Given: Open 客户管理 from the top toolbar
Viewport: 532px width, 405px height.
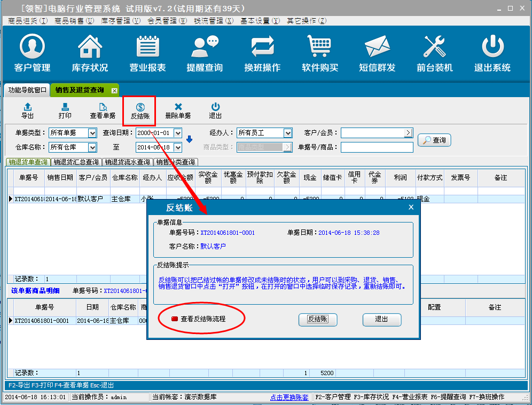Looking at the screenshot, I should coord(32,53).
